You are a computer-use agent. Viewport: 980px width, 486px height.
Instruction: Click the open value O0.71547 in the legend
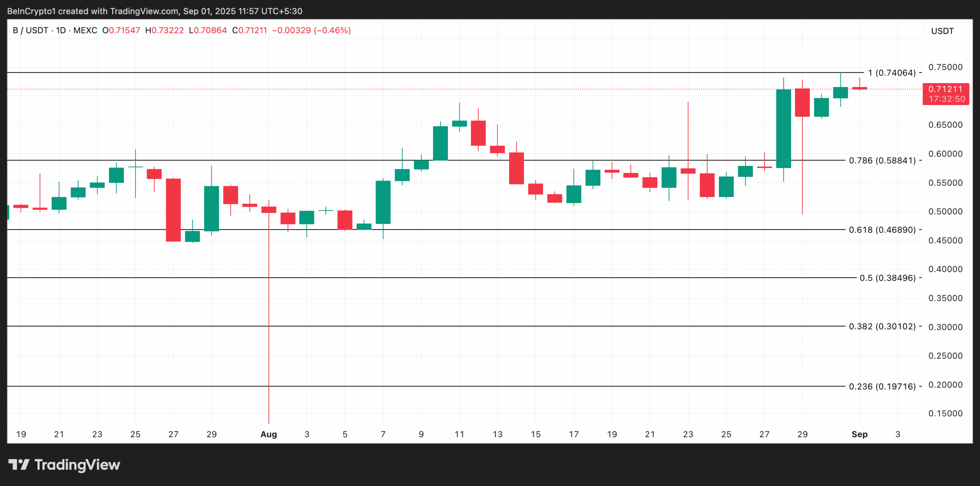click(x=122, y=30)
